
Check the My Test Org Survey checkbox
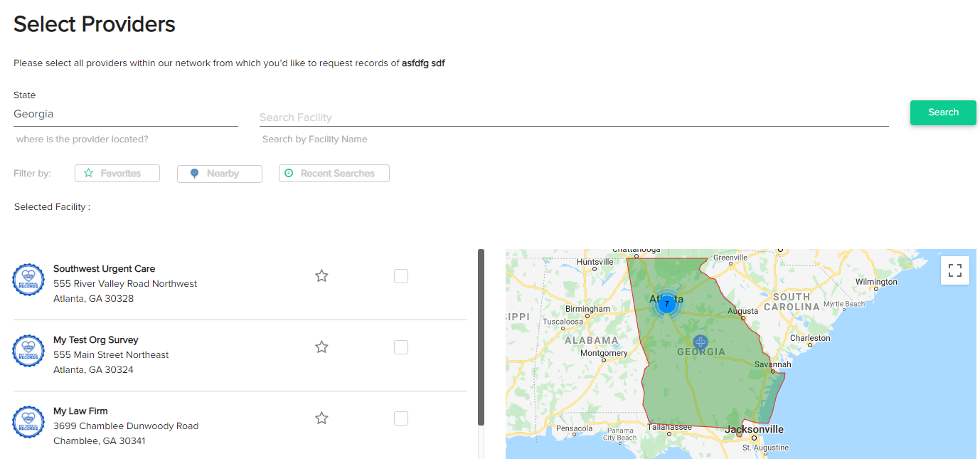tap(401, 347)
